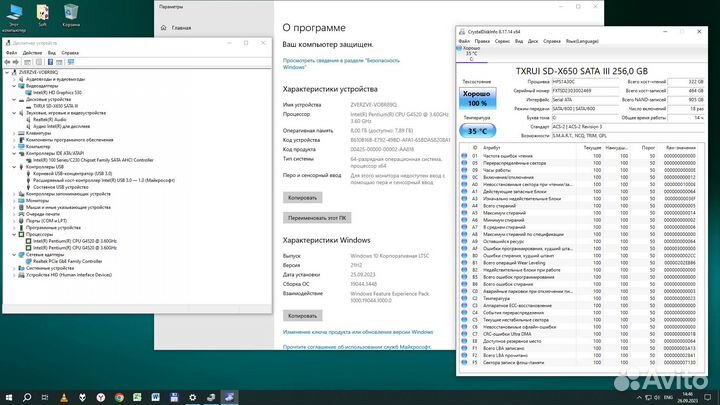
Task: Expand the 'Мониторы' node
Action: pyautogui.click(x=14, y=201)
